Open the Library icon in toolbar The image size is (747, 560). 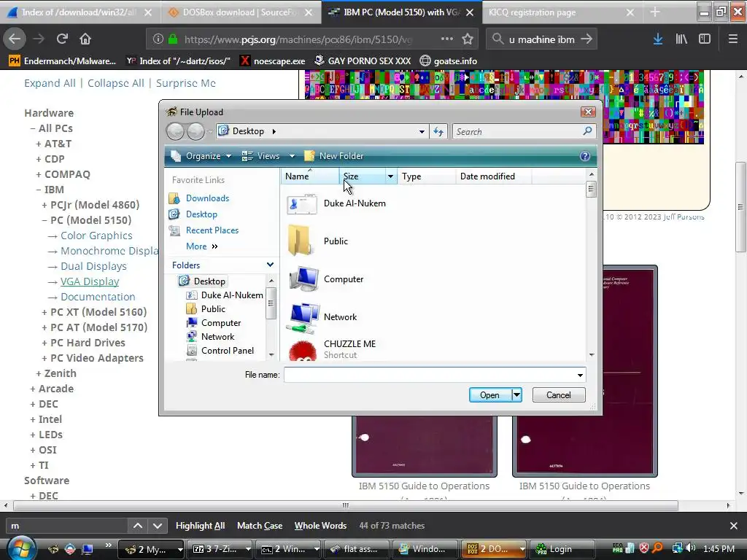[x=681, y=39]
